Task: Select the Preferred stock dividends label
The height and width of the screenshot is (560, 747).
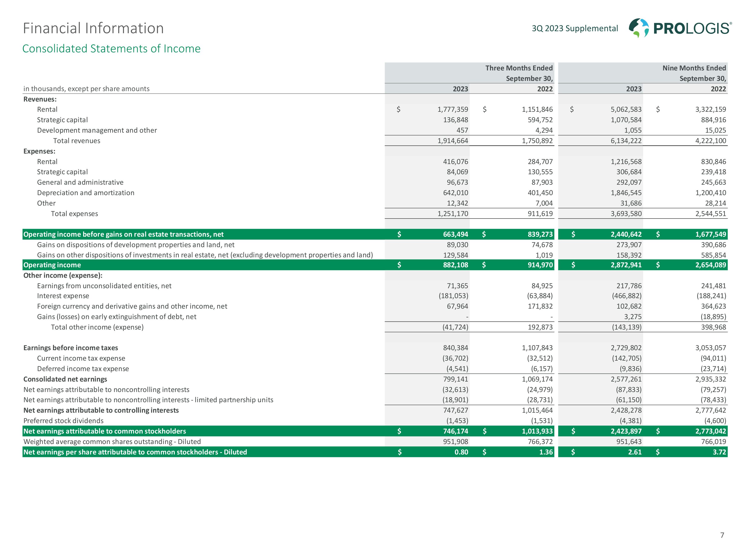Action: [63, 421]
